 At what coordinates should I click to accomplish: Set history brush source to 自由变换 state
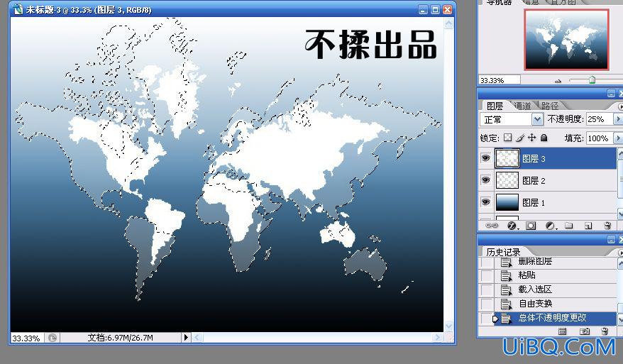pos(487,304)
